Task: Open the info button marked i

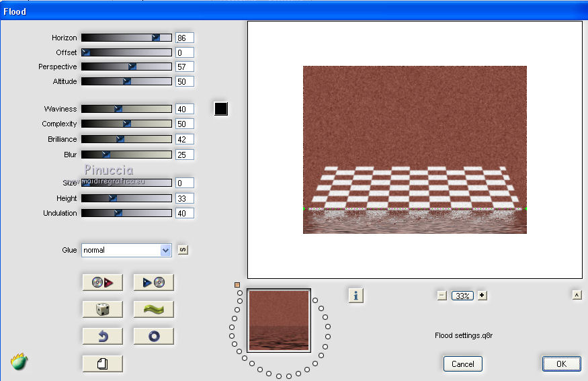Action: pos(355,296)
